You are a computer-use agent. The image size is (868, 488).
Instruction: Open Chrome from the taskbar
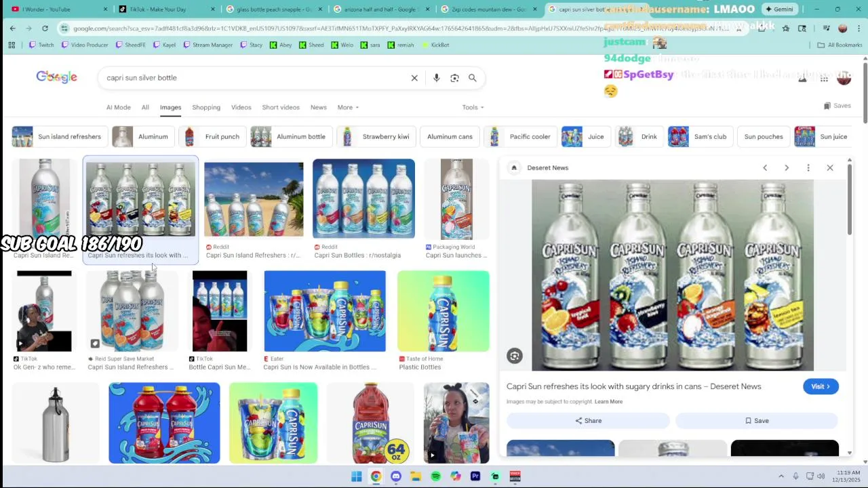[x=376, y=476]
